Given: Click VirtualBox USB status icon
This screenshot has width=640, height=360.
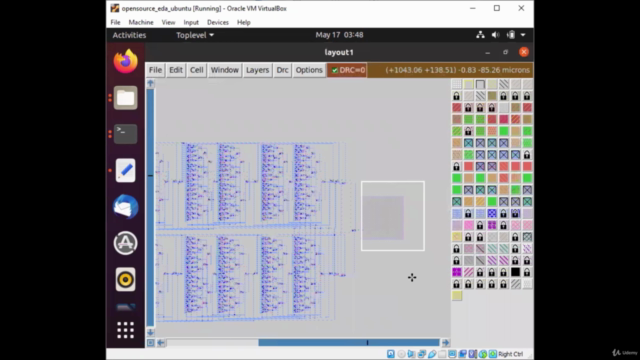Looking at the screenshot, I should point(432,354).
